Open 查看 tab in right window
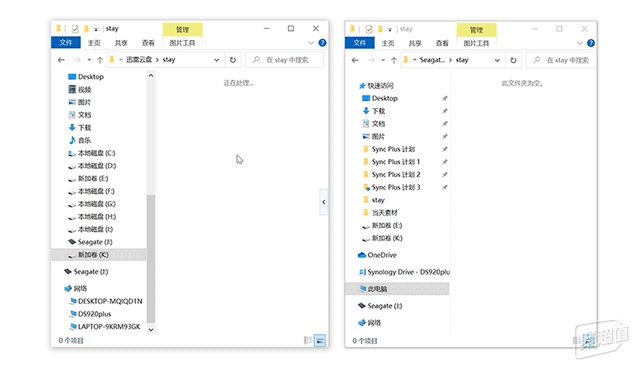The width and height of the screenshot is (640, 370). [x=442, y=43]
